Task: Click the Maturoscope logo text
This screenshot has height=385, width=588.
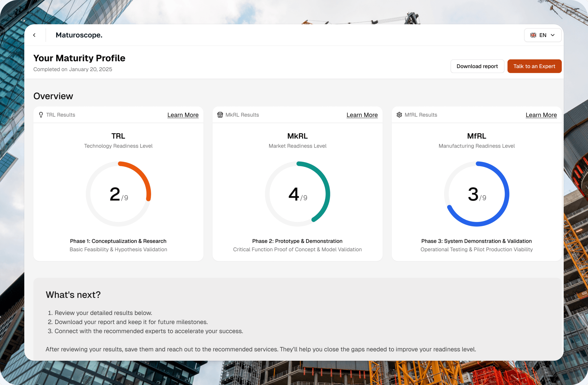Action: tap(79, 35)
